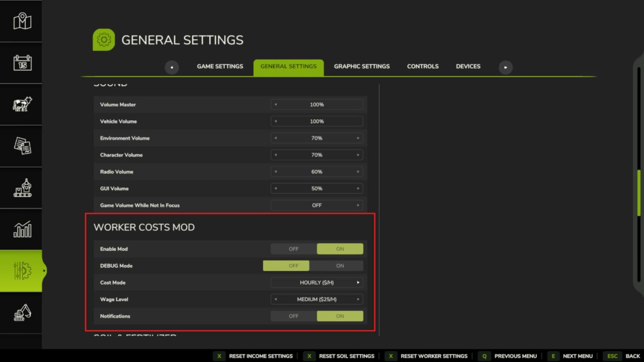Disable the Notifications toggle

pyautogui.click(x=293, y=316)
